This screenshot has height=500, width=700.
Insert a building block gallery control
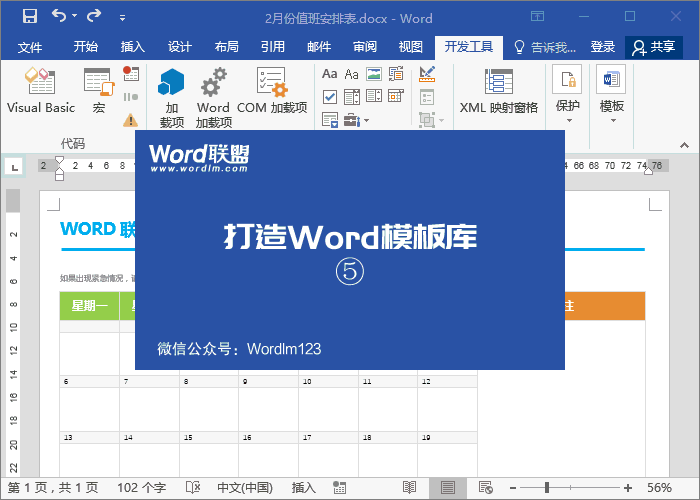[x=396, y=74]
